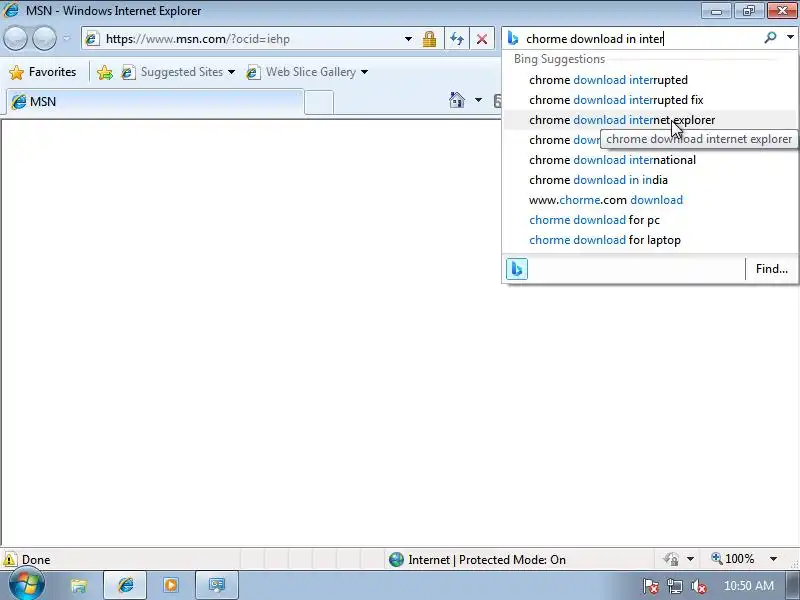This screenshot has height=600, width=800.
Task: Open Windows Media Player from taskbar
Action: point(171,585)
